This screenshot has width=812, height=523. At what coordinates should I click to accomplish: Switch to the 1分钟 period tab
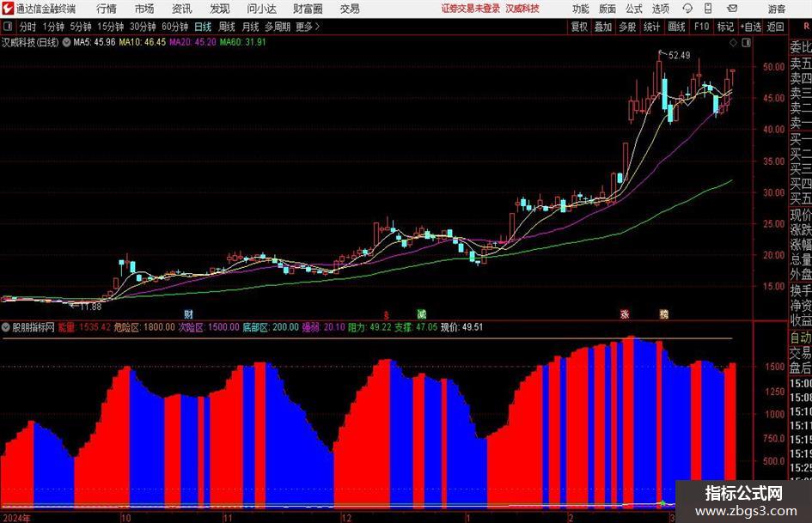(52, 27)
